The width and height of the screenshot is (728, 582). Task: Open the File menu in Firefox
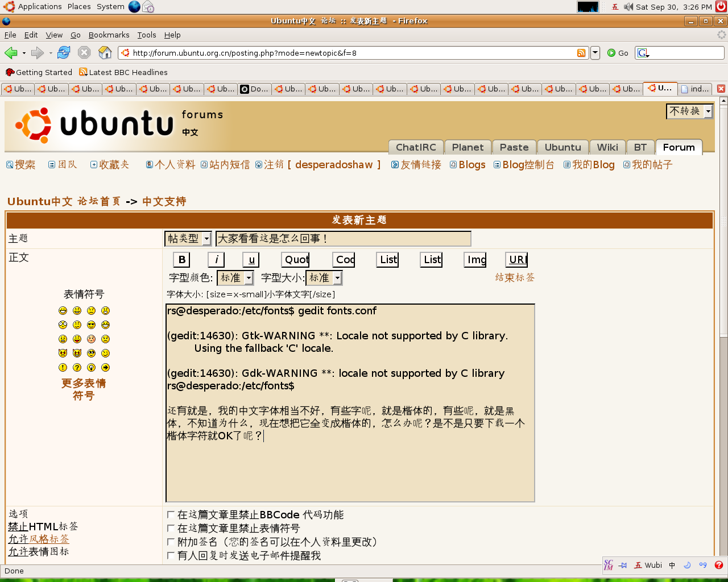click(x=10, y=35)
